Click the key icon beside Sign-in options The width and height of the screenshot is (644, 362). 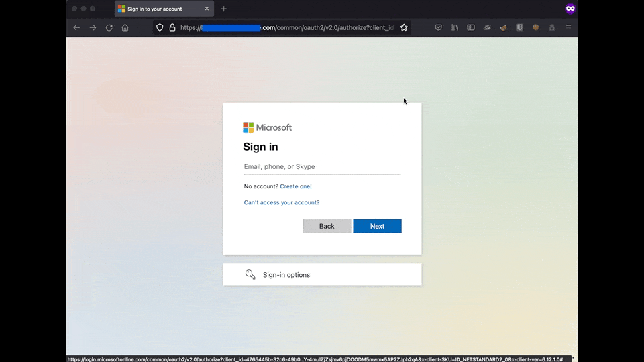(x=250, y=274)
